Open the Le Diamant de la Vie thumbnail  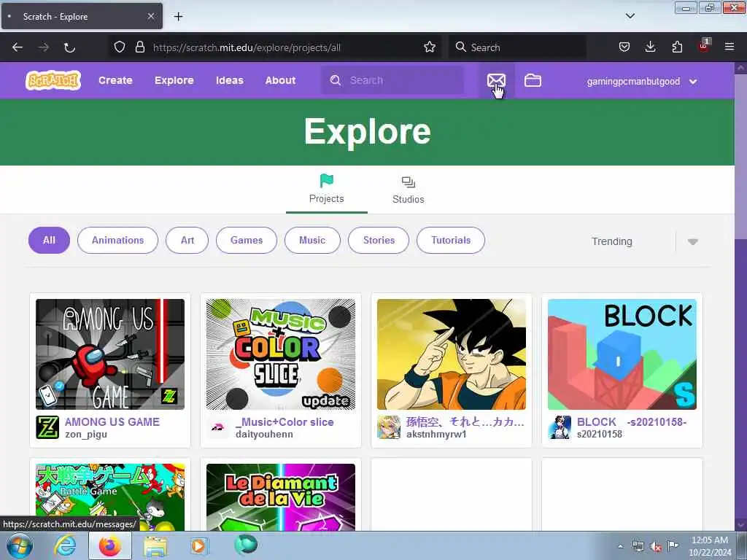point(281,497)
